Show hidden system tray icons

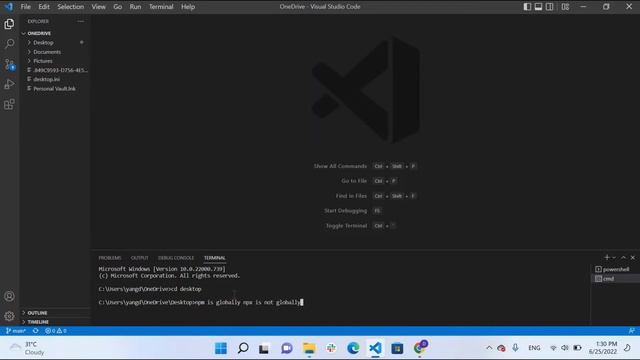point(489,348)
